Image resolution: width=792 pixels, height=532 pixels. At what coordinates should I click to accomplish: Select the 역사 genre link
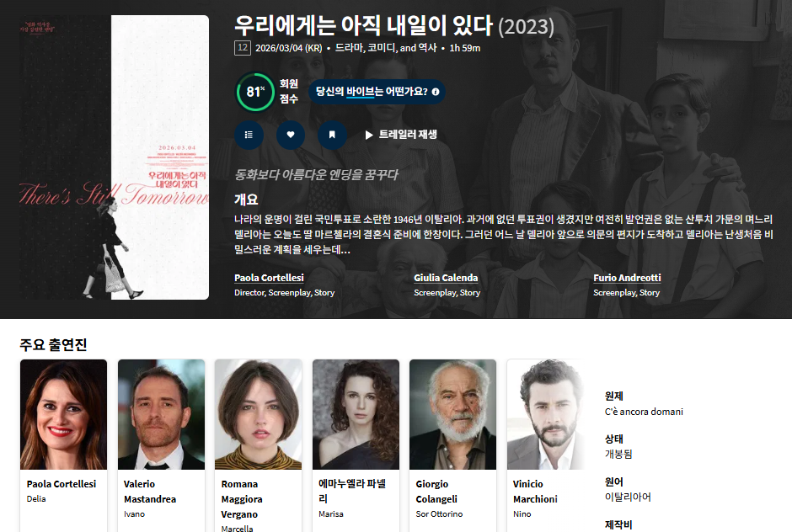click(427, 48)
